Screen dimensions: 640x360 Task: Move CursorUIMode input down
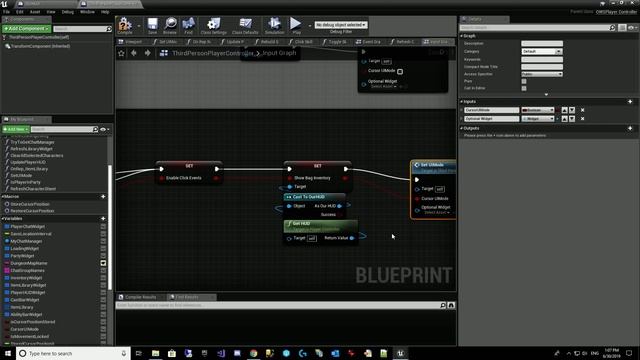572,110
